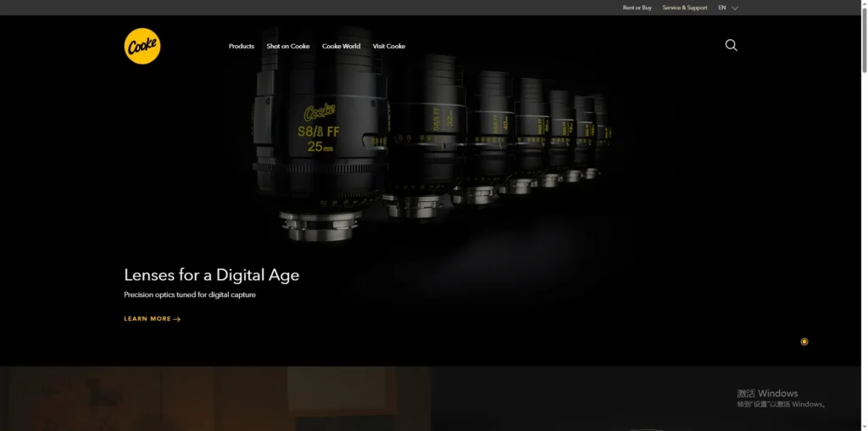Select the EN language label
The height and width of the screenshot is (431, 868).
[722, 8]
